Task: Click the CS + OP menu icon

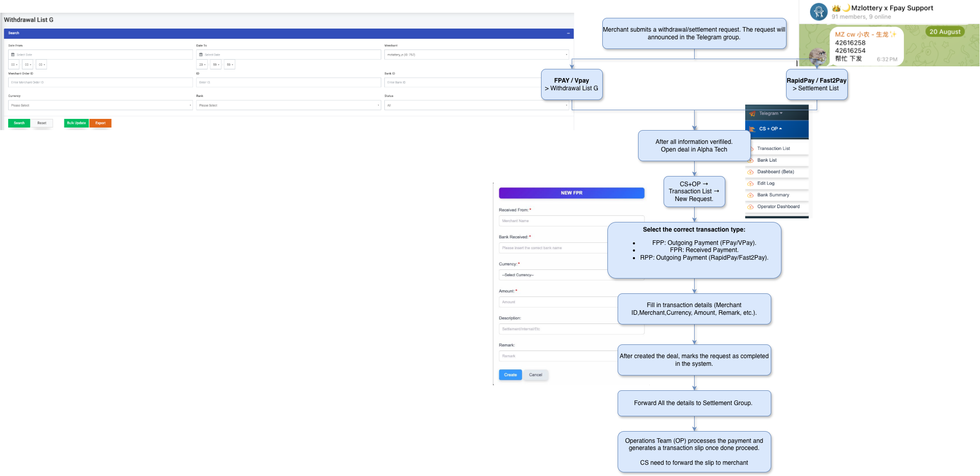Action: (752, 129)
